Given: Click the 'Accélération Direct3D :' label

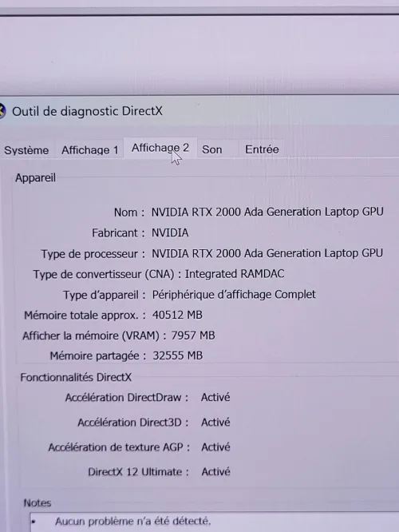Looking at the screenshot, I should [133, 423].
